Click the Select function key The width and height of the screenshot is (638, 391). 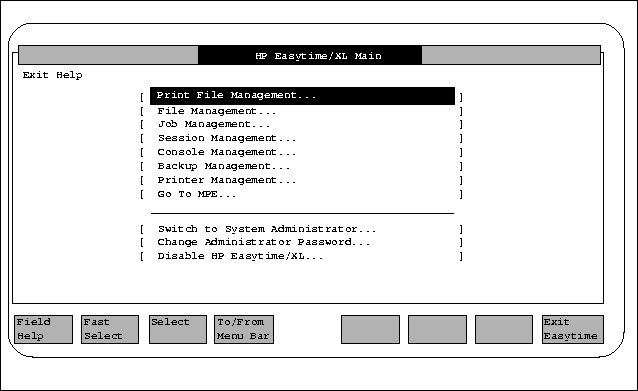click(x=178, y=330)
